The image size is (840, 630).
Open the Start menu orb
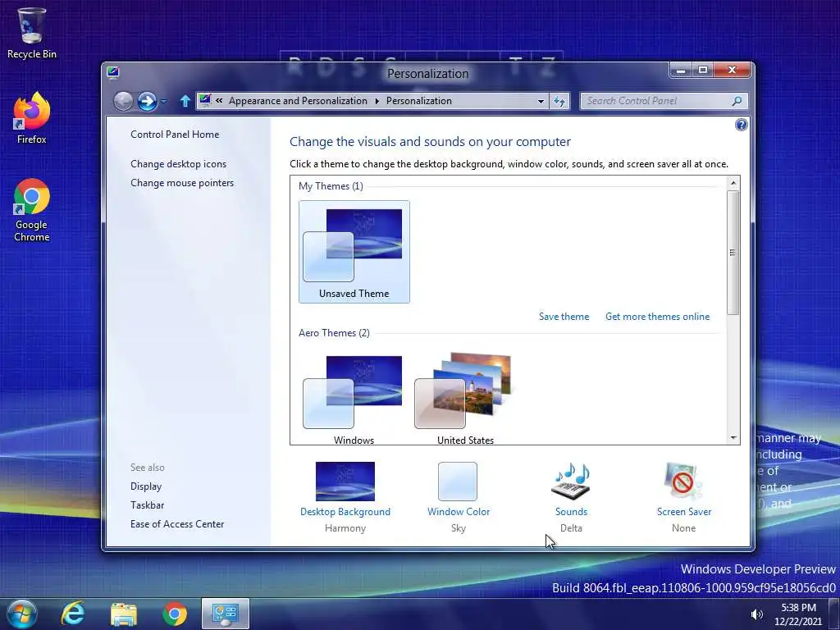(x=22, y=614)
